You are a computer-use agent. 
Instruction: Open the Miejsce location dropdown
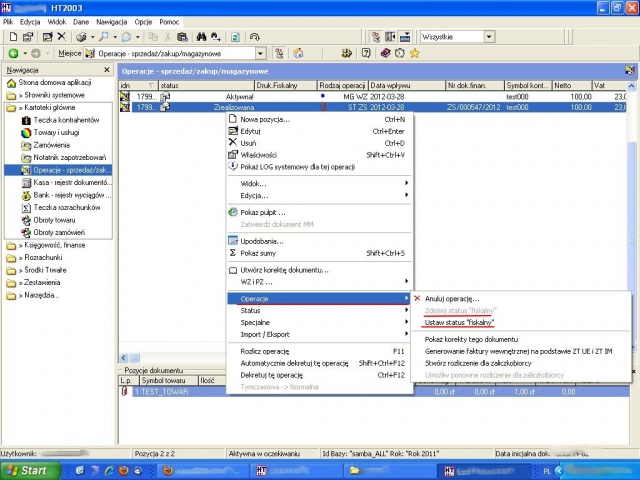coord(260,53)
